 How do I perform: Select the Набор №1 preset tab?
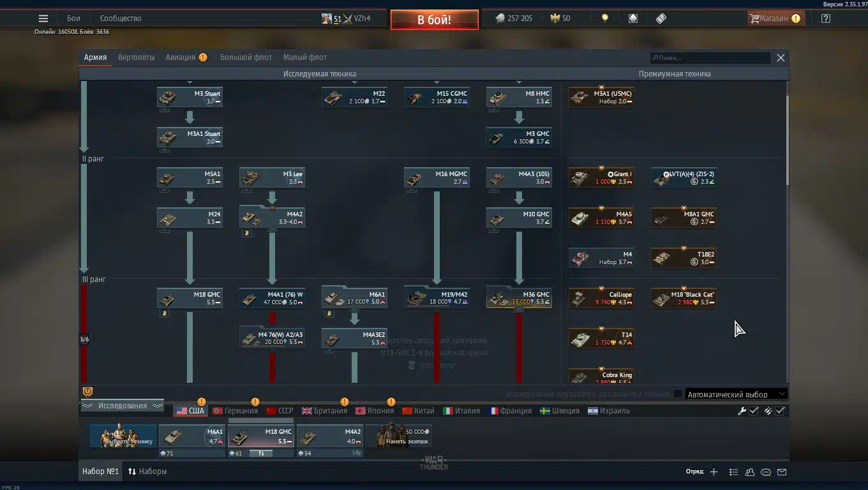click(100, 471)
